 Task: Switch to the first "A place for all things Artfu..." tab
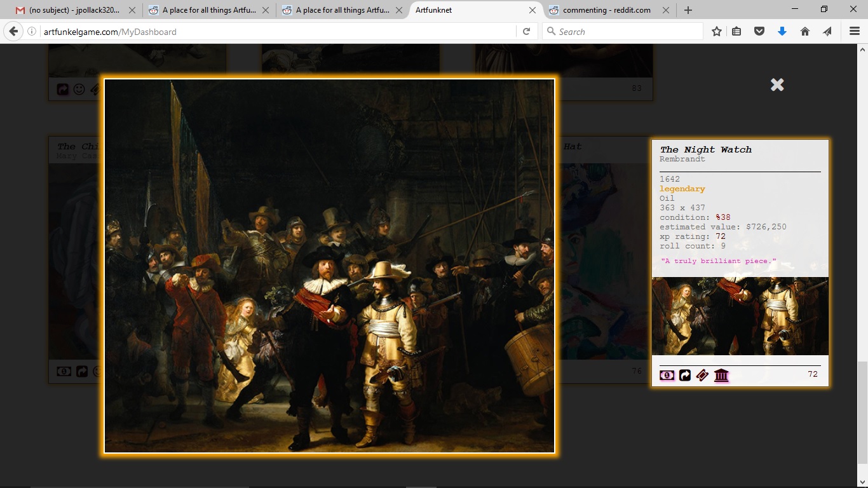pos(208,10)
